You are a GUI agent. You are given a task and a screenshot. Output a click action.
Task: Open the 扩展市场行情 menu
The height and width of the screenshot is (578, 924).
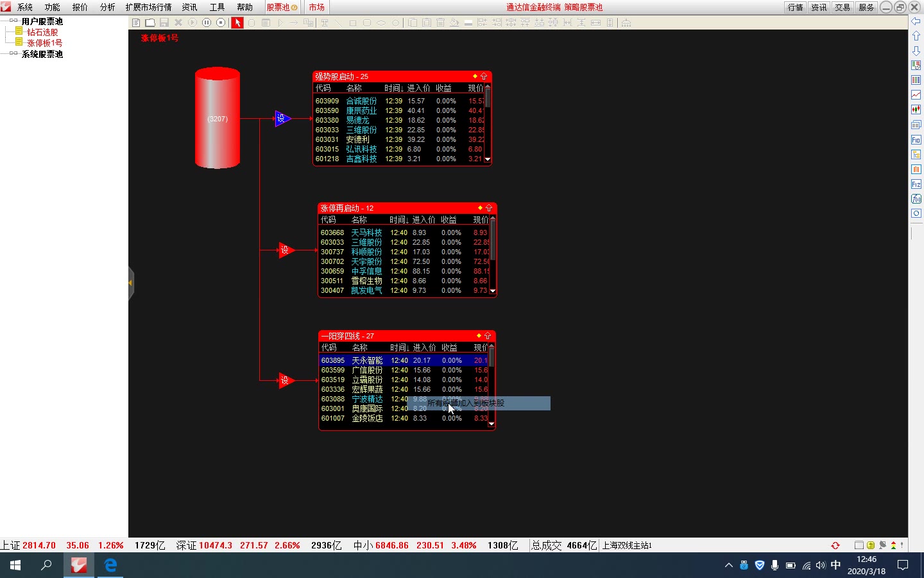(149, 7)
